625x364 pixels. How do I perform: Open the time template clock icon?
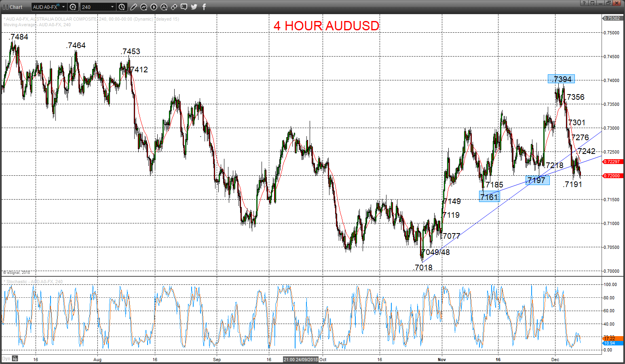[122, 7]
